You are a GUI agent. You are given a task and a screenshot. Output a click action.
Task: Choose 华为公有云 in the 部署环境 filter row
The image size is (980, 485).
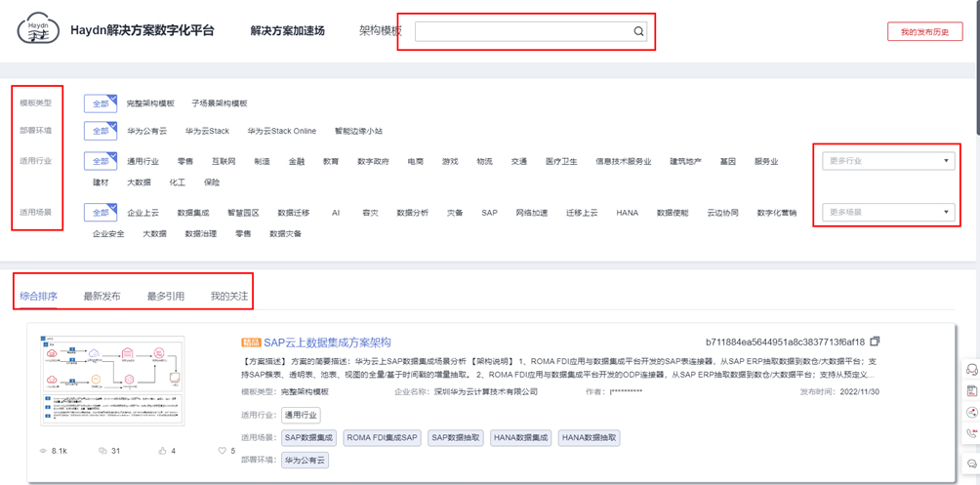pyautogui.click(x=146, y=131)
